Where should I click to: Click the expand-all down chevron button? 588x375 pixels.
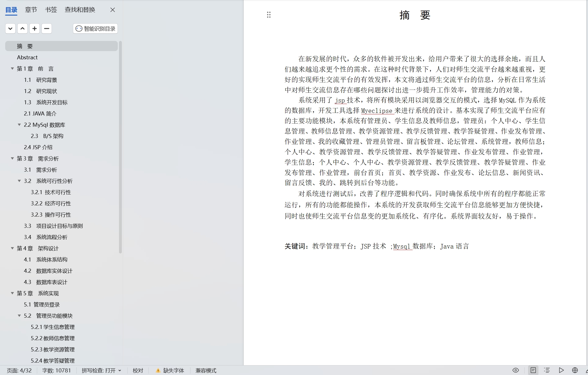click(x=10, y=29)
